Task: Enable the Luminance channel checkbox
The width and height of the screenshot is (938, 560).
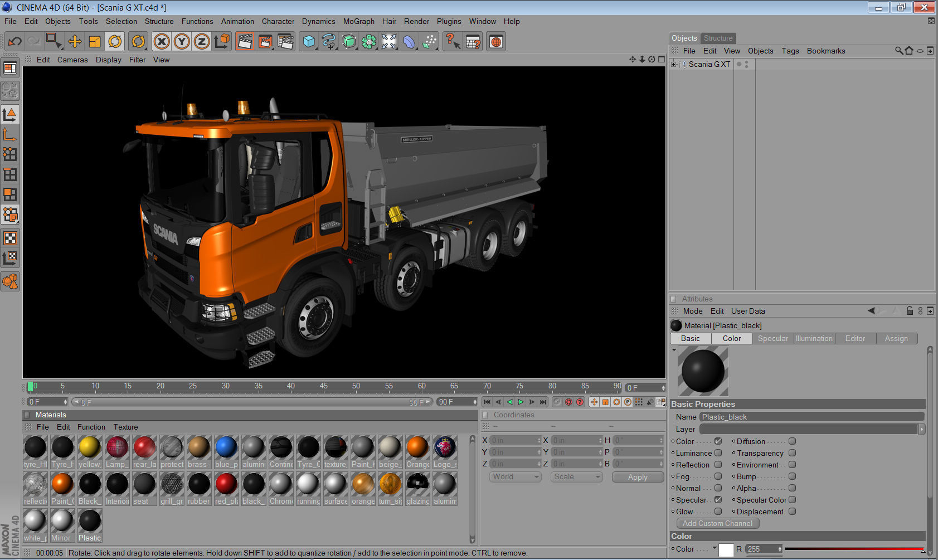Action: pos(718,453)
